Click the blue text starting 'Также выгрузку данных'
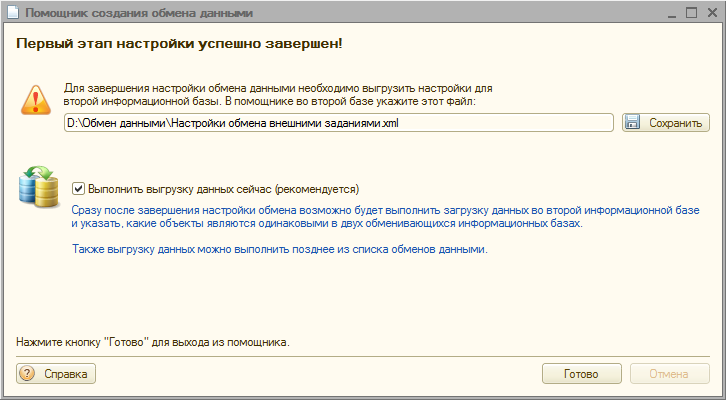This screenshot has height=400, width=726. point(279,249)
